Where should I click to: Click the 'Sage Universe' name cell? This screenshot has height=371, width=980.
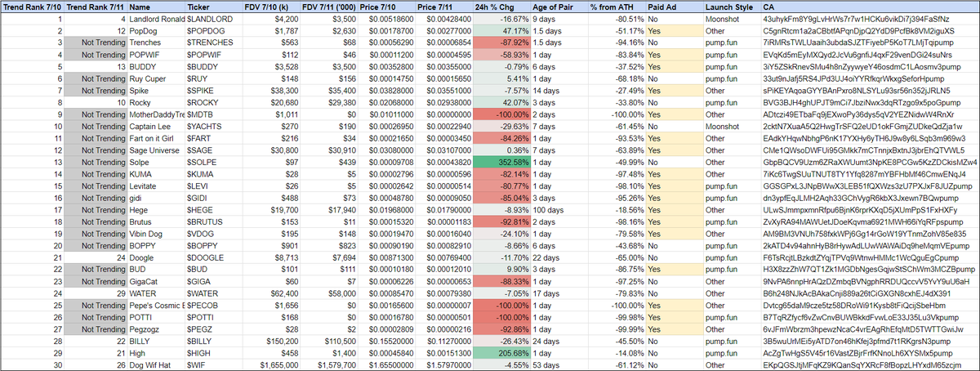(x=156, y=150)
